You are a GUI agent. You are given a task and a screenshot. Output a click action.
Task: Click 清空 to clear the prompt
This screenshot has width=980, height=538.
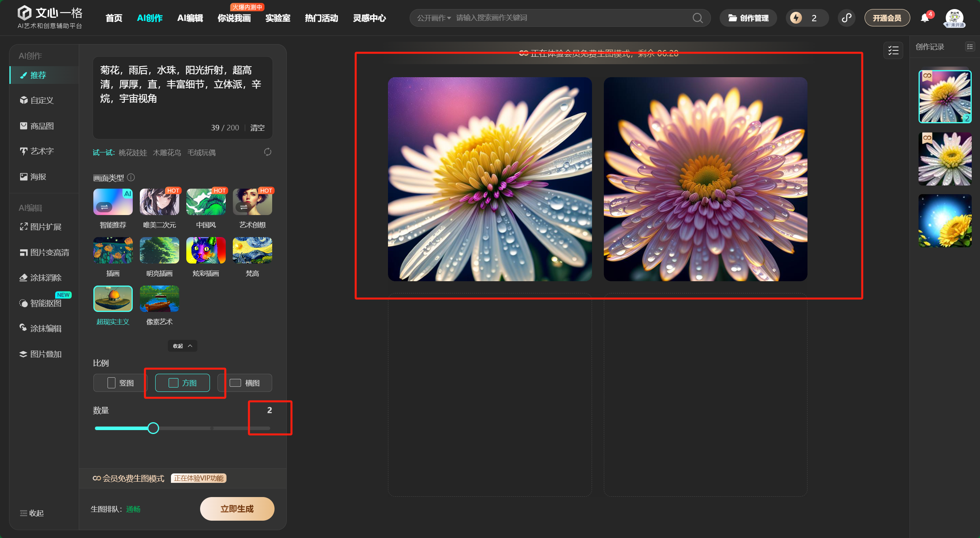coord(257,128)
